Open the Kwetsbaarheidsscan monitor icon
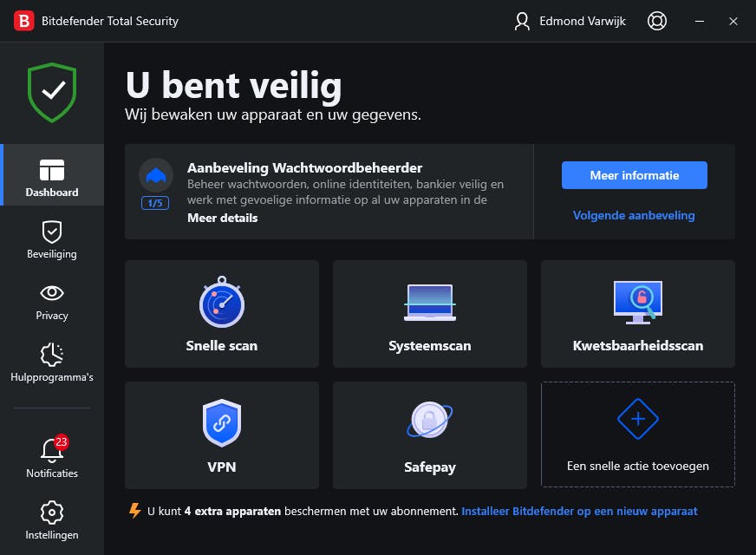The image size is (756, 555). [637, 303]
